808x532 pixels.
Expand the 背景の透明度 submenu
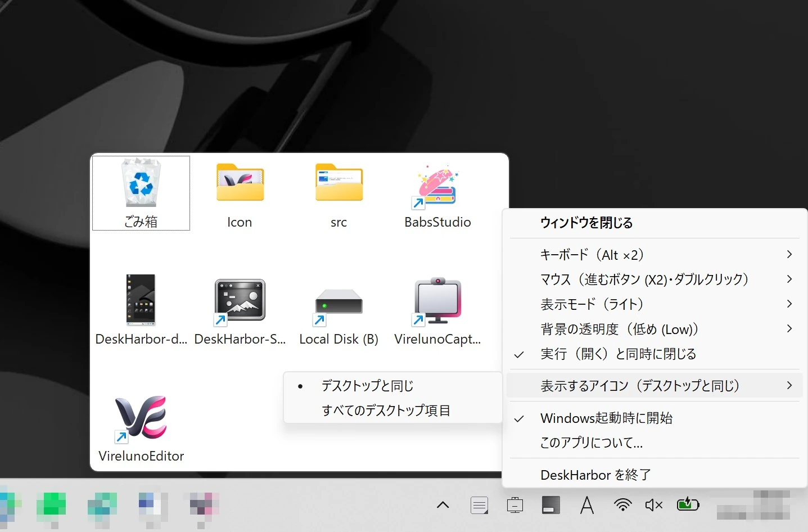point(654,329)
